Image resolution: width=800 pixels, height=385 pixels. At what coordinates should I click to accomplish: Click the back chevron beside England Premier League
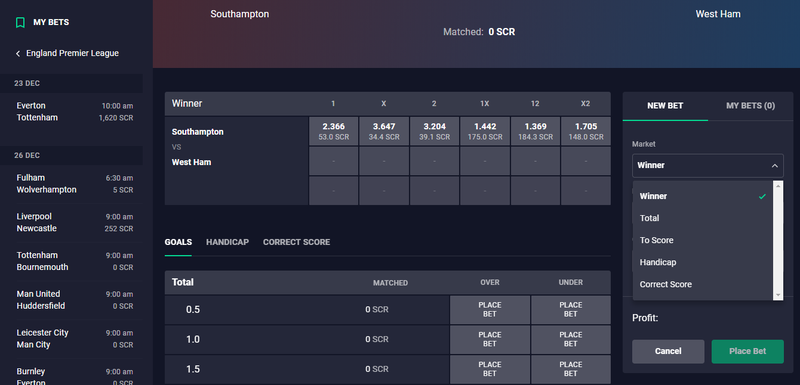(x=18, y=54)
